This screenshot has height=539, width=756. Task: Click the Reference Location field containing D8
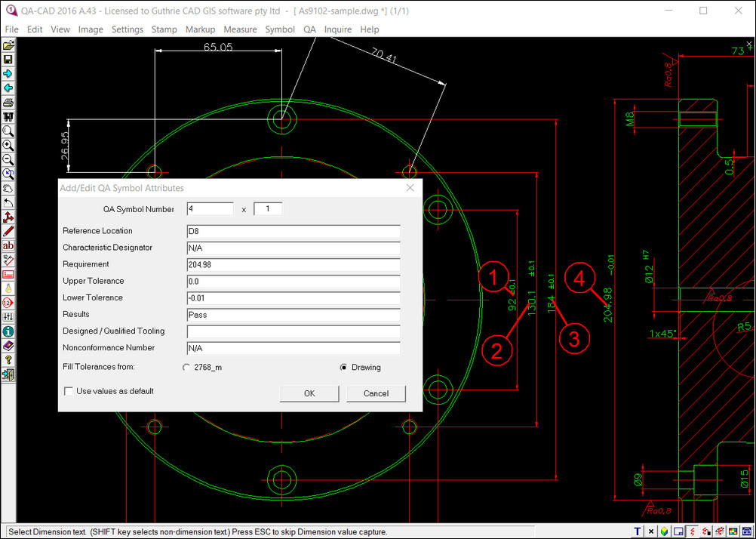(x=293, y=231)
